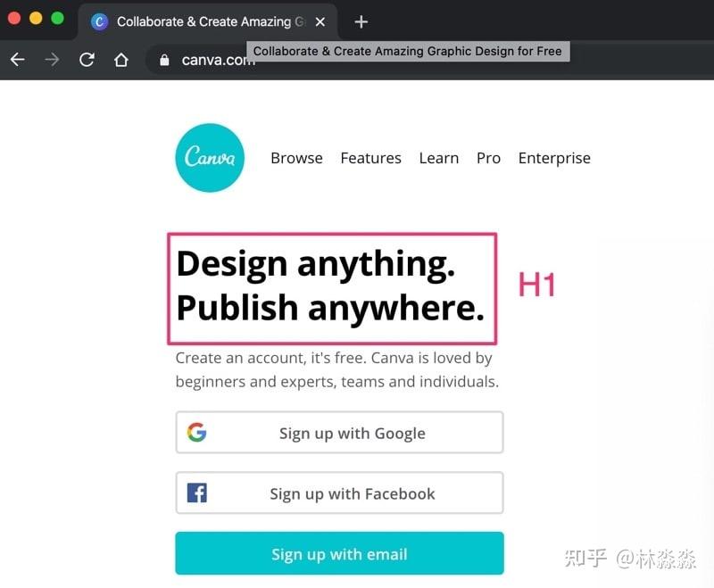Open the Enterprise page
714x588 pixels.
pyautogui.click(x=554, y=158)
